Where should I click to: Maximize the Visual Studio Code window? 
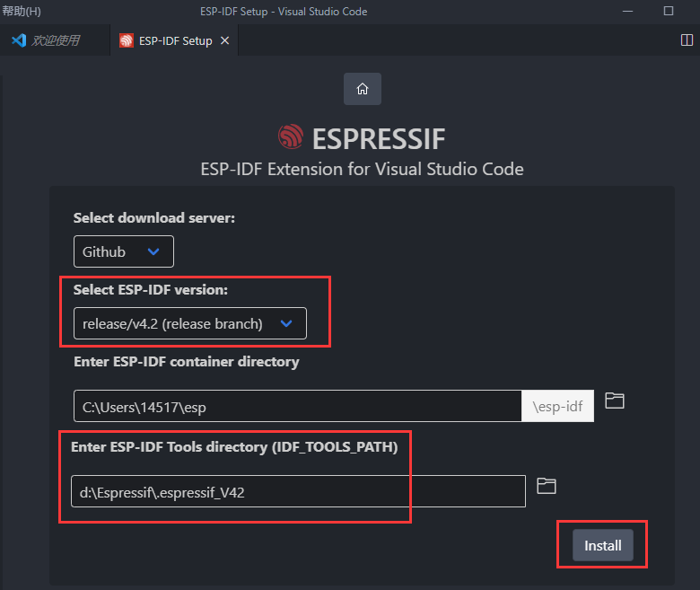click(x=669, y=11)
